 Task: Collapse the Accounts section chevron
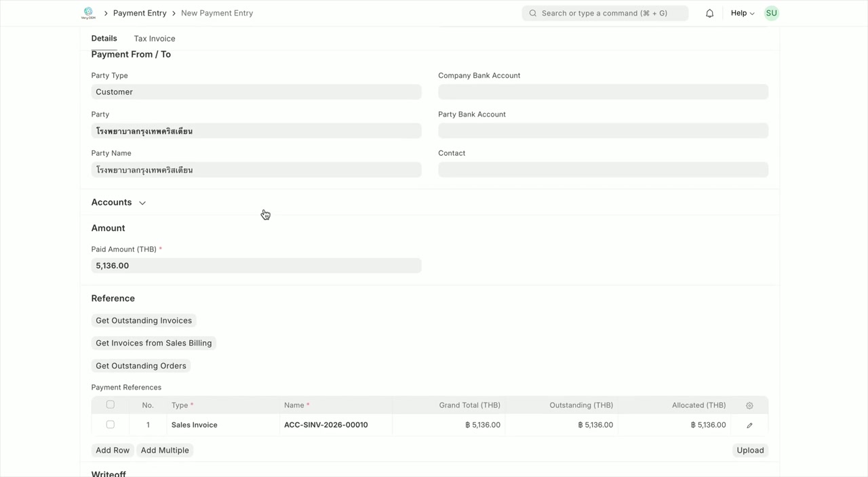tap(142, 203)
